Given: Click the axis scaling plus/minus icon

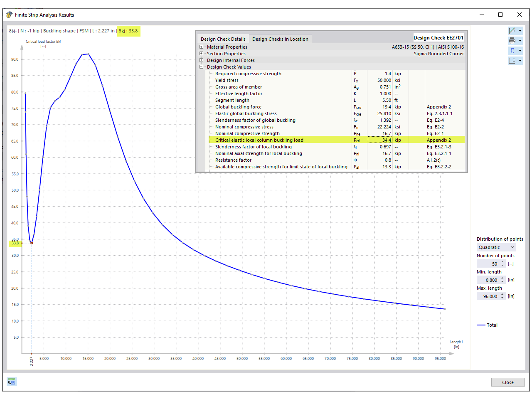Looking at the screenshot, I should (512, 60).
